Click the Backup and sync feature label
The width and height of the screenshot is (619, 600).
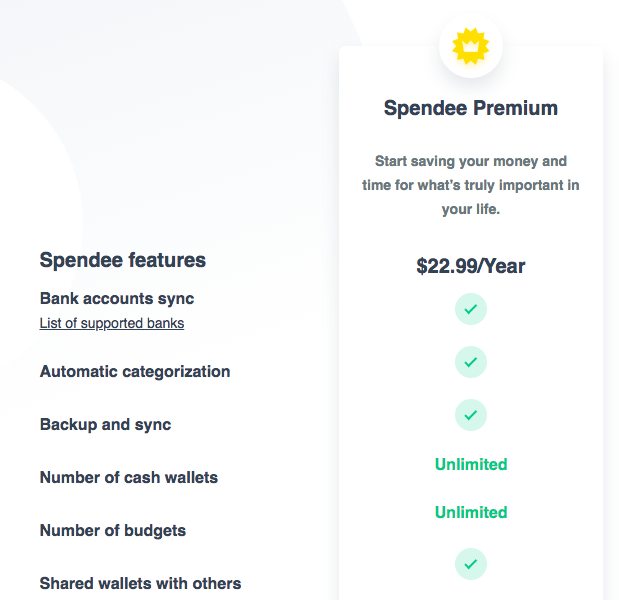tap(105, 424)
